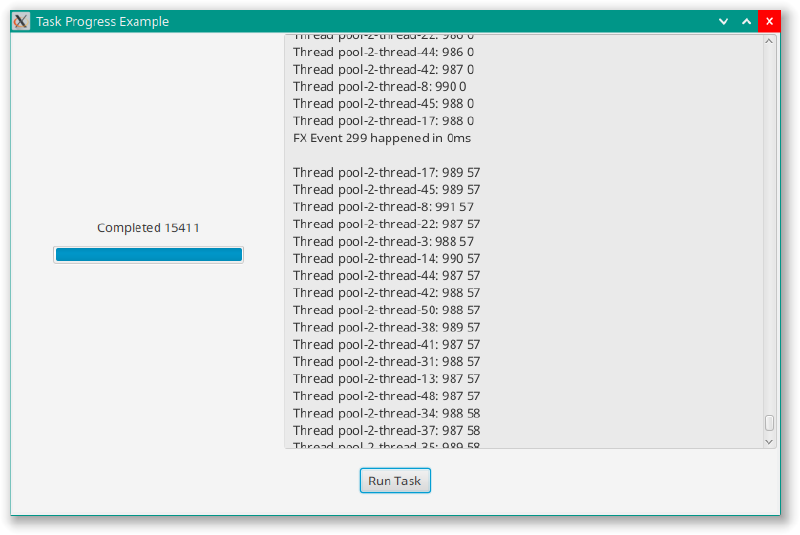800x535 pixels.
Task: Click the Task Progress Example title text
Action: coord(102,21)
